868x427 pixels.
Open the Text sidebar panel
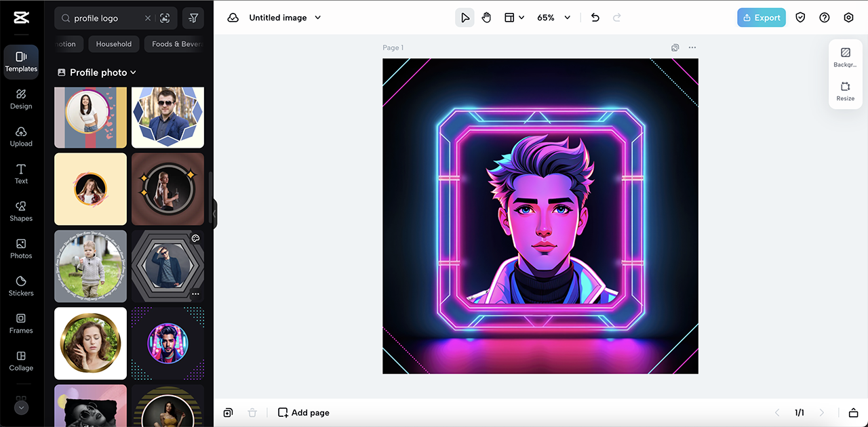[x=21, y=174]
